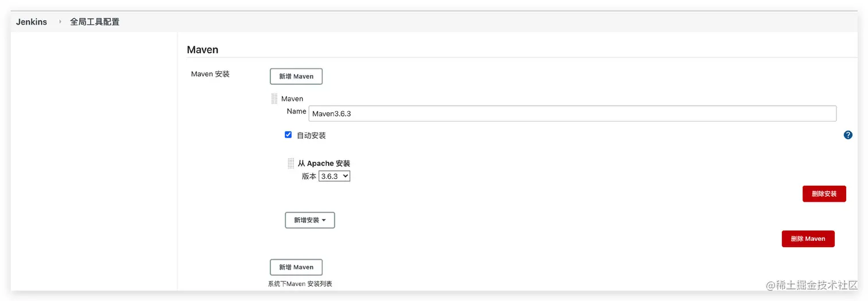The height and width of the screenshot is (301, 868).
Task: Grab the drag handle beside 从 Apache 安装
Action: (291, 163)
